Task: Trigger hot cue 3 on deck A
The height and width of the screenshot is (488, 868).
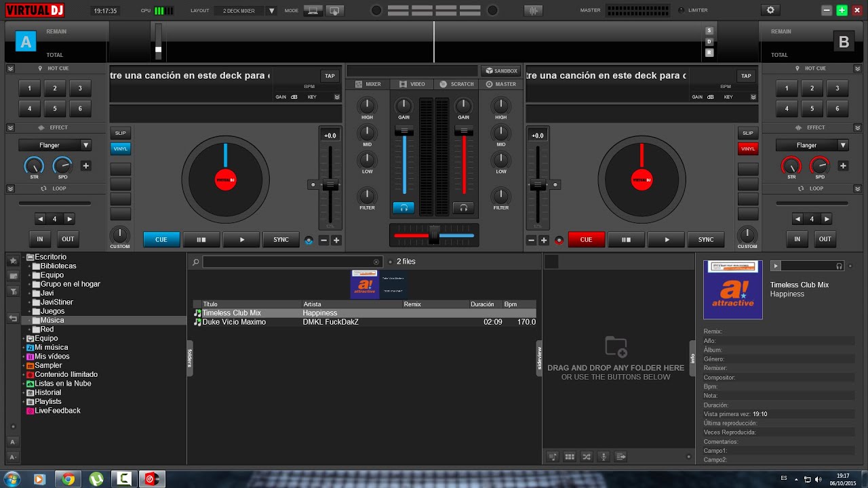Action: [x=80, y=88]
